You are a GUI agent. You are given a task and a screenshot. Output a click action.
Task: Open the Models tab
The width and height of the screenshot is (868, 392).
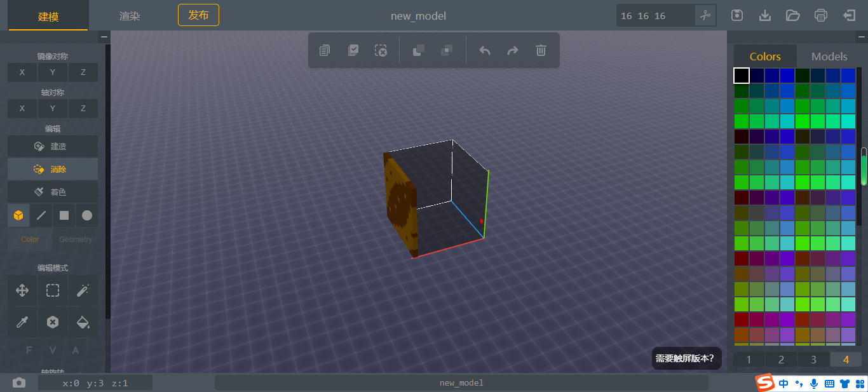(x=829, y=57)
